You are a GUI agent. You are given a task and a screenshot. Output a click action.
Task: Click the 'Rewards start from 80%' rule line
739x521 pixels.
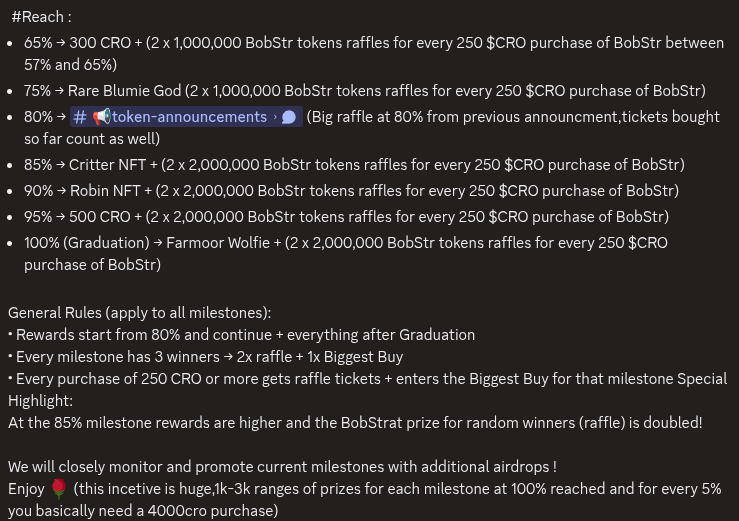pos(241,335)
